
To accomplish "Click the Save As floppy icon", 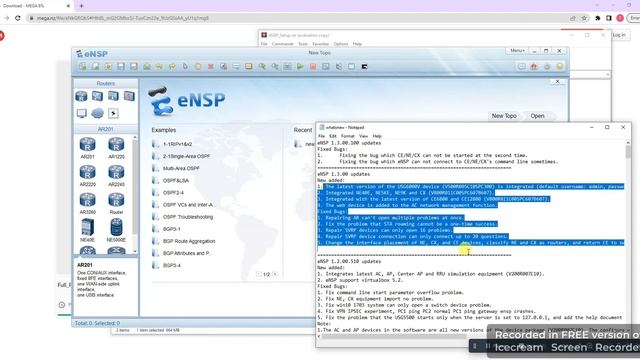I will coord(133,67).
